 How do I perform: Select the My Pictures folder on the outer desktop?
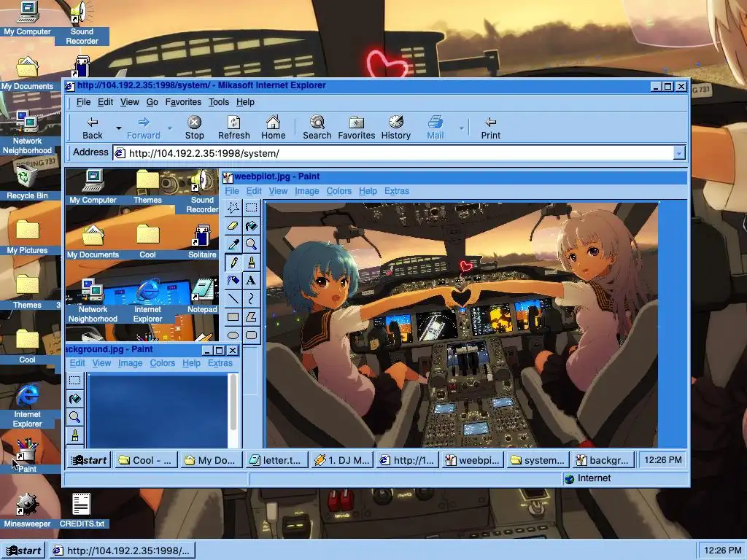(27, 237)
